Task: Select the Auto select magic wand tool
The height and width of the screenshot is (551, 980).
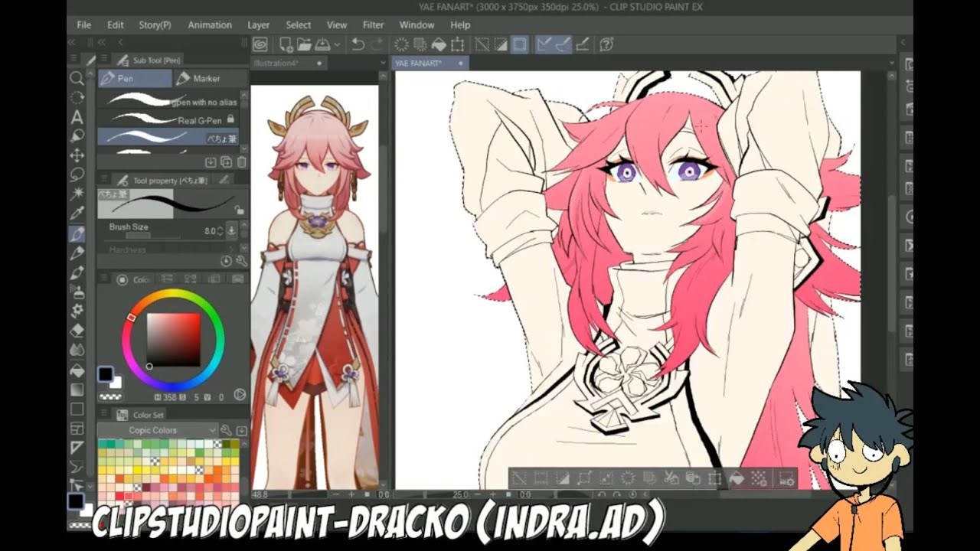Action: tap(77, 194)
